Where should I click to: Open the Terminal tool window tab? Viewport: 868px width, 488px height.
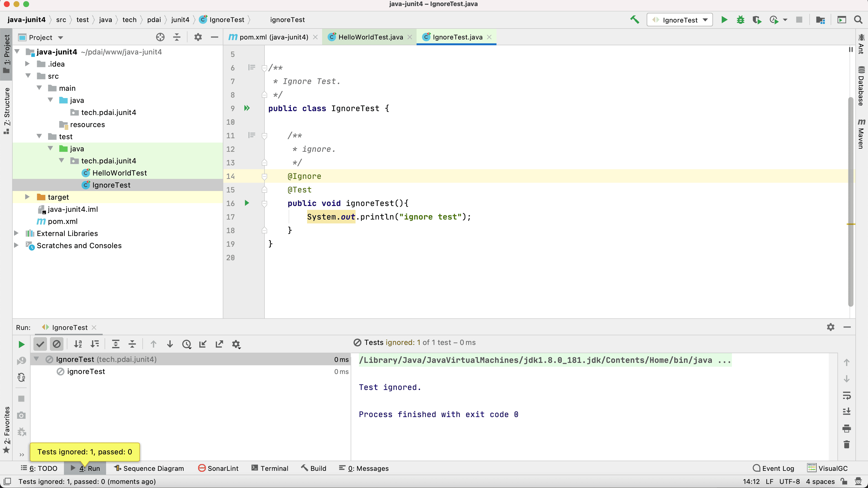[270, 468]
